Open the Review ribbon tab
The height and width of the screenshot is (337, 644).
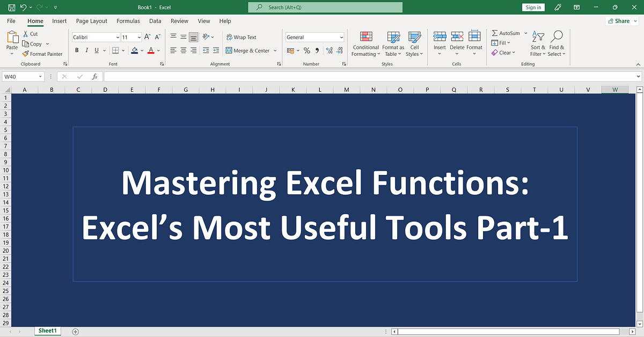click(179, 21)
